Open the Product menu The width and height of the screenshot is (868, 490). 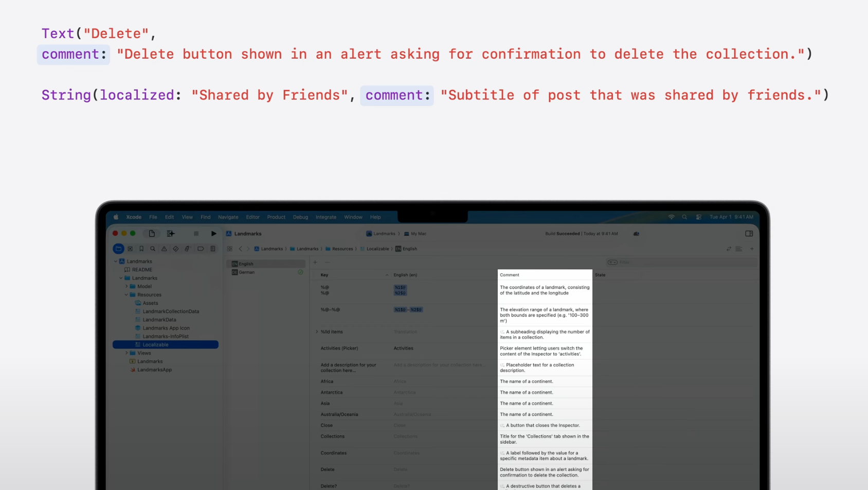(x=276, y=217)
